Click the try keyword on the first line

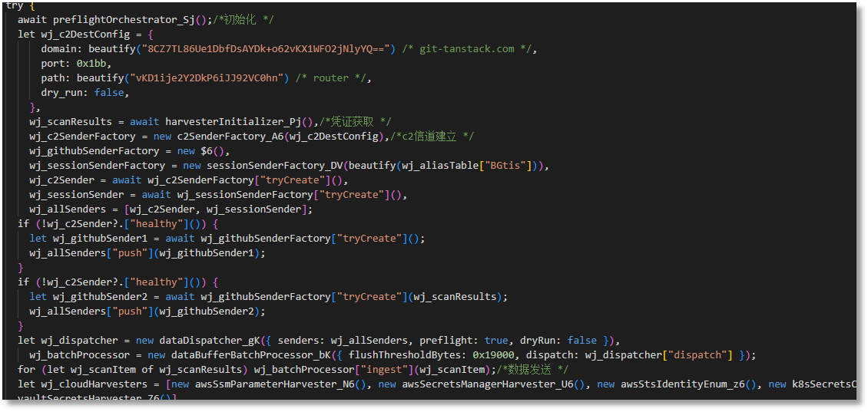[15, 5]
